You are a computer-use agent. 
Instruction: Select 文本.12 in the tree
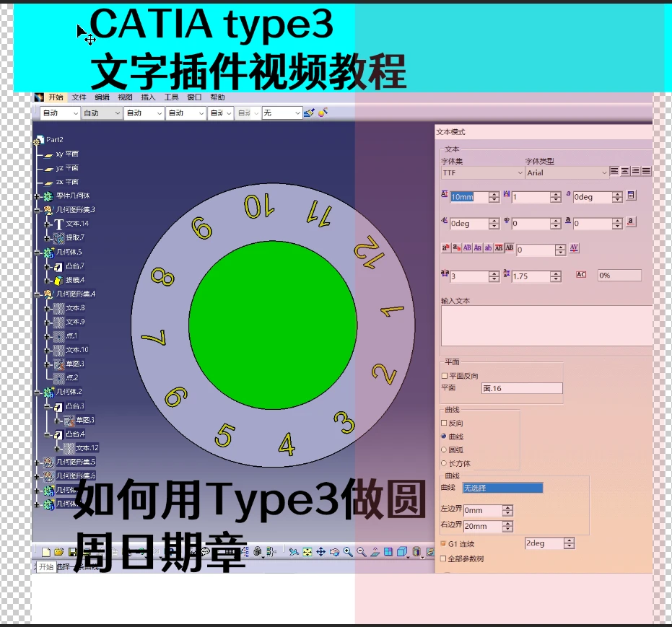tap(87, 447)
